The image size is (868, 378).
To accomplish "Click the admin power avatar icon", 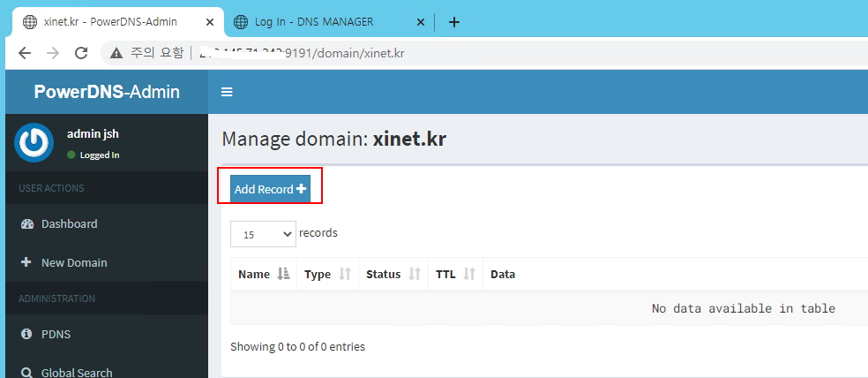I will click(34, 143).
